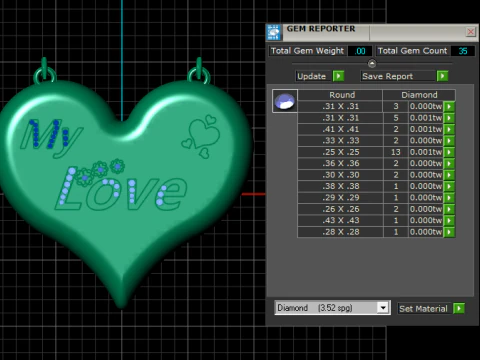Select the .25 X .25 size cell
Viewport: 480px width, 360px height.
pos(340,152)
